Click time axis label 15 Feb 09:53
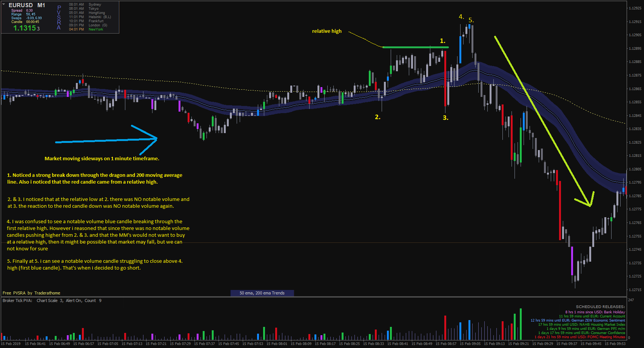 [615, 344]
